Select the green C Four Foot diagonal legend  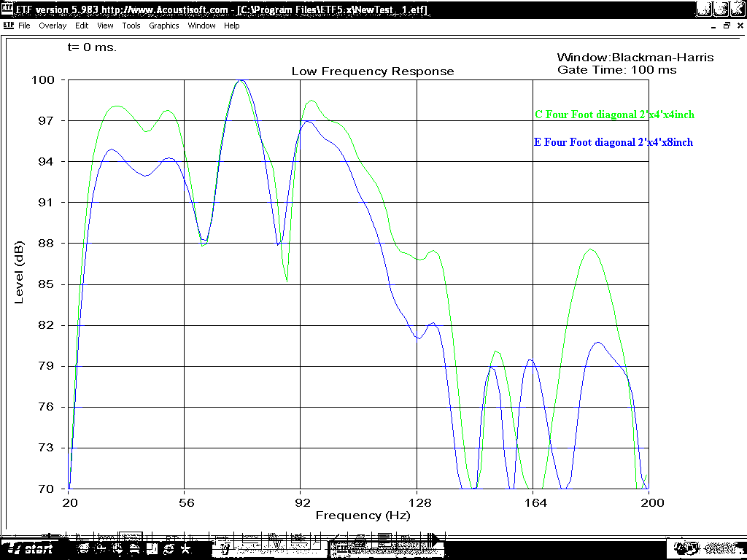[x=614, y=114]
